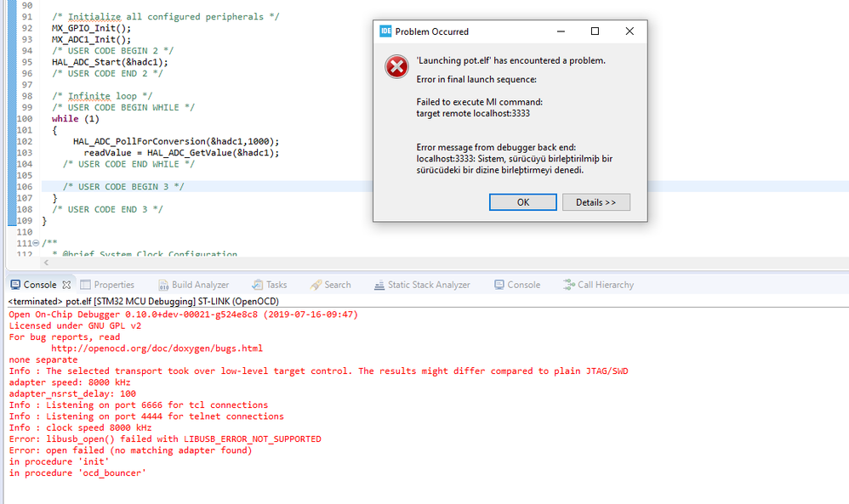This screenshot has width=849, height=504.
Task: Click the openocd.org bugs.html URL
Action: pos(157,348)
